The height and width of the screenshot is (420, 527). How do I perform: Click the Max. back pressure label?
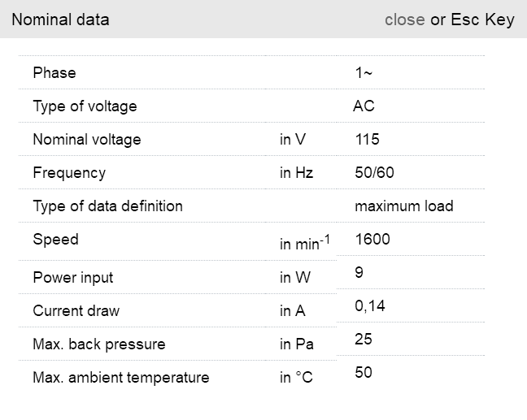(x=98, y=344)
